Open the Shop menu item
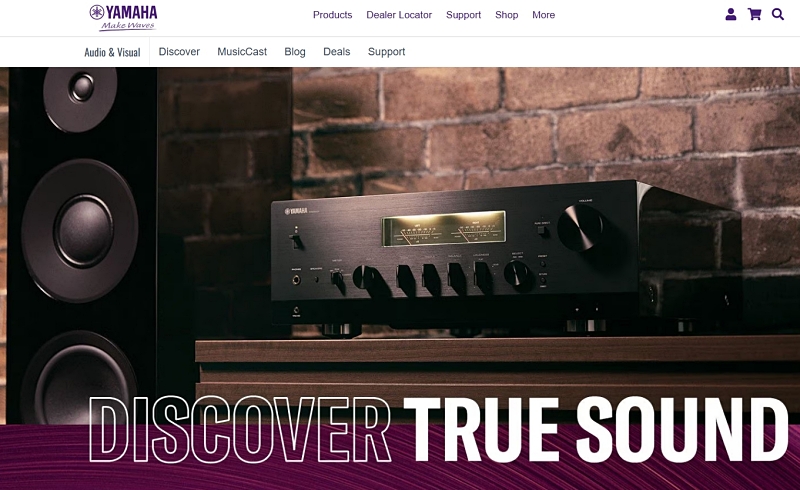This screenshot has height=490, width=800. [507, 15]
